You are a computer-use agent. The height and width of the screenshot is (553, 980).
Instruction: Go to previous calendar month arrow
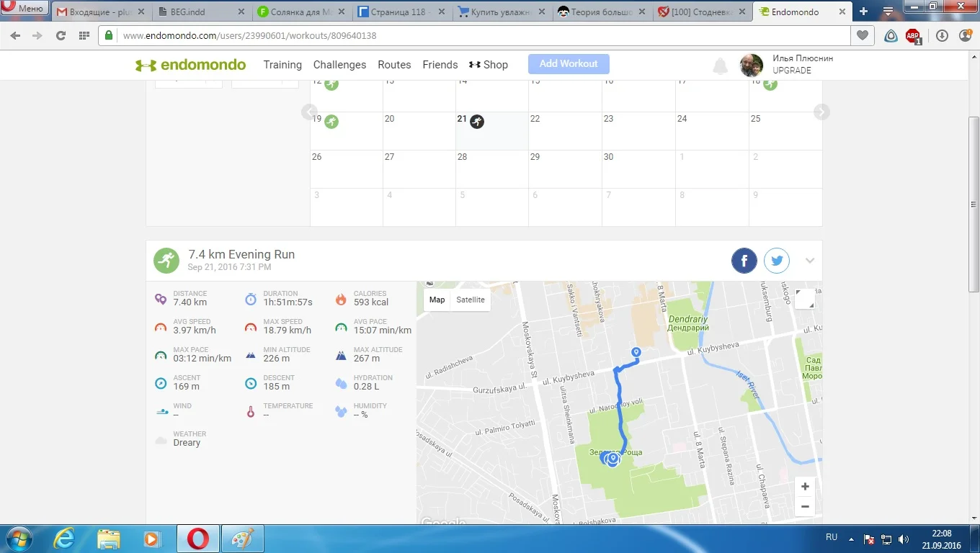[310, 112]
